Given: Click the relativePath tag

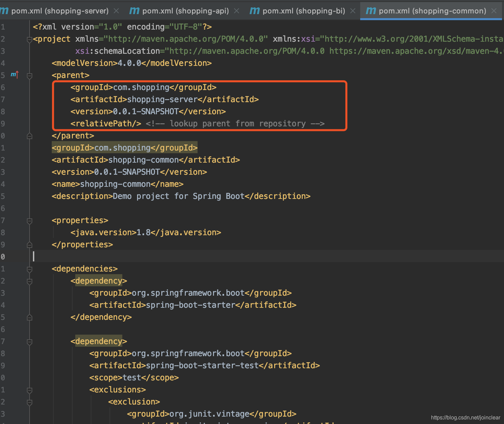Looking at the screenshot, I should [106, 124].
